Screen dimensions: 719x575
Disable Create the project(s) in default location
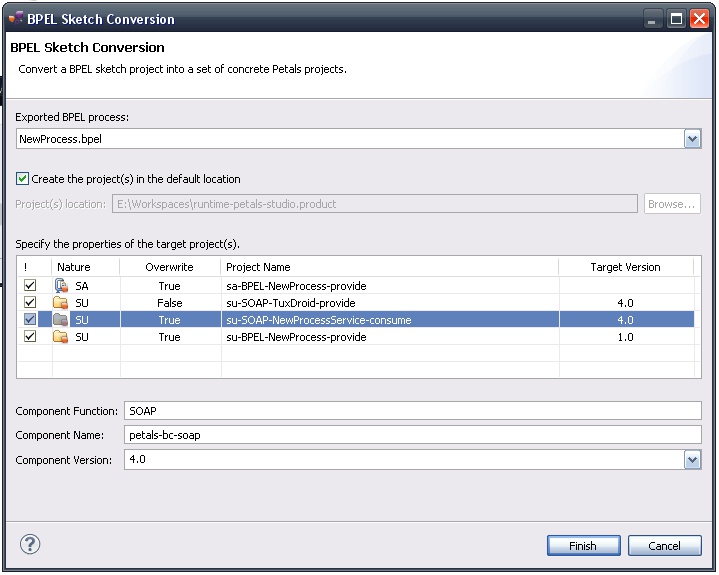[x=23, y=179]
